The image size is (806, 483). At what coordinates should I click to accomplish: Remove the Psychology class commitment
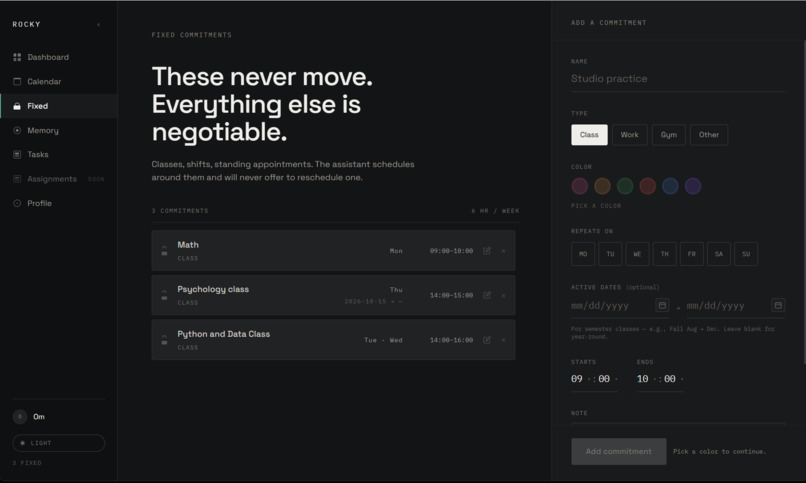coord(503,295)
